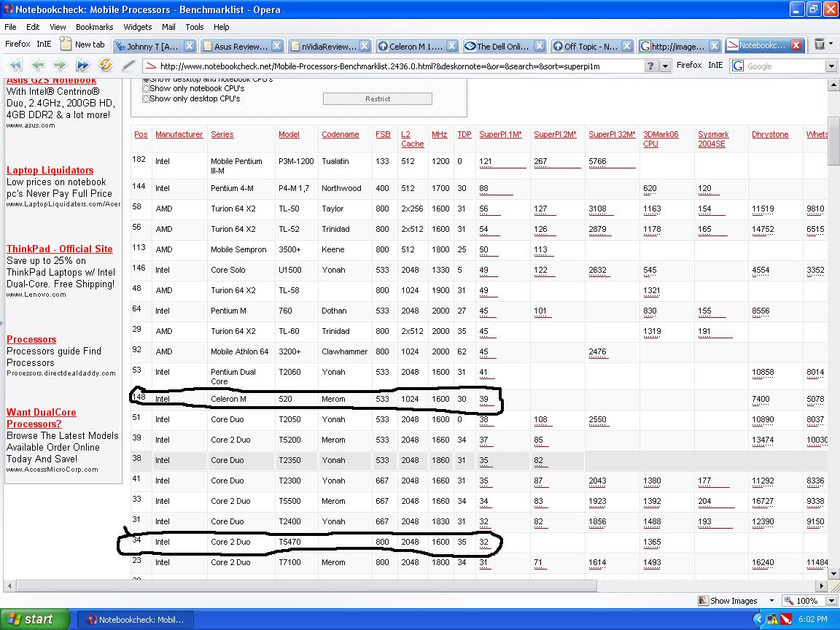Open the File menu
This screenshot has width=840, height=630.
(10, 27)
